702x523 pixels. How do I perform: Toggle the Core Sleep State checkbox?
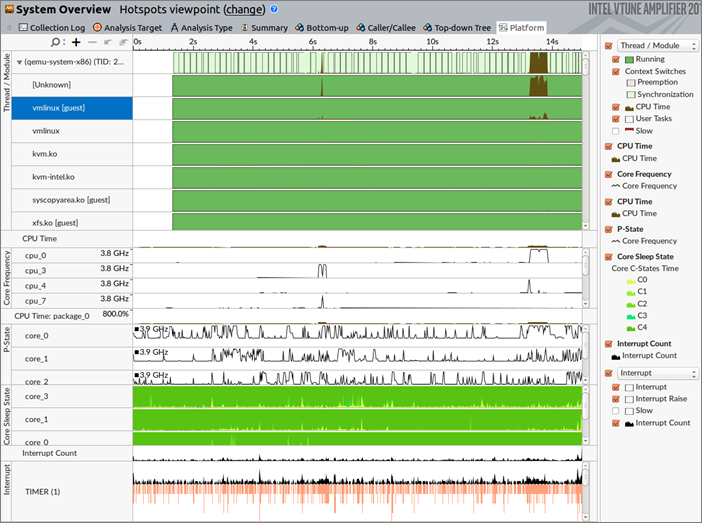tap(608, 257)
